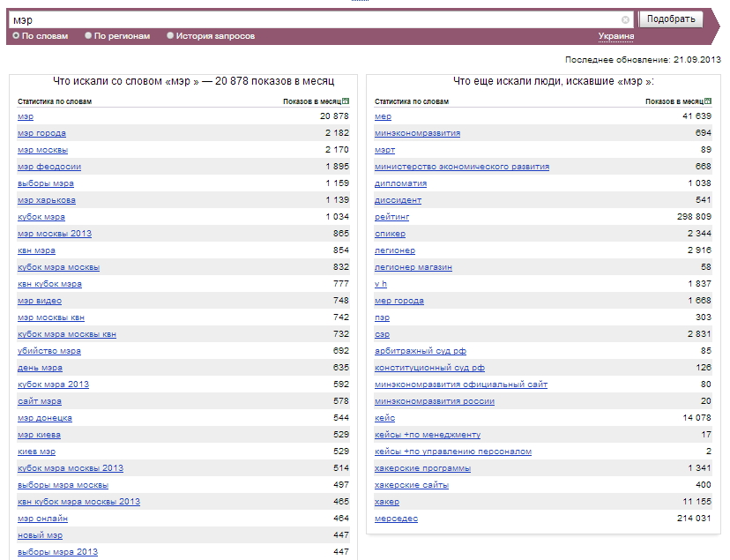
Task: Select the 'По словам' radio option
Action: click(16, 35)
